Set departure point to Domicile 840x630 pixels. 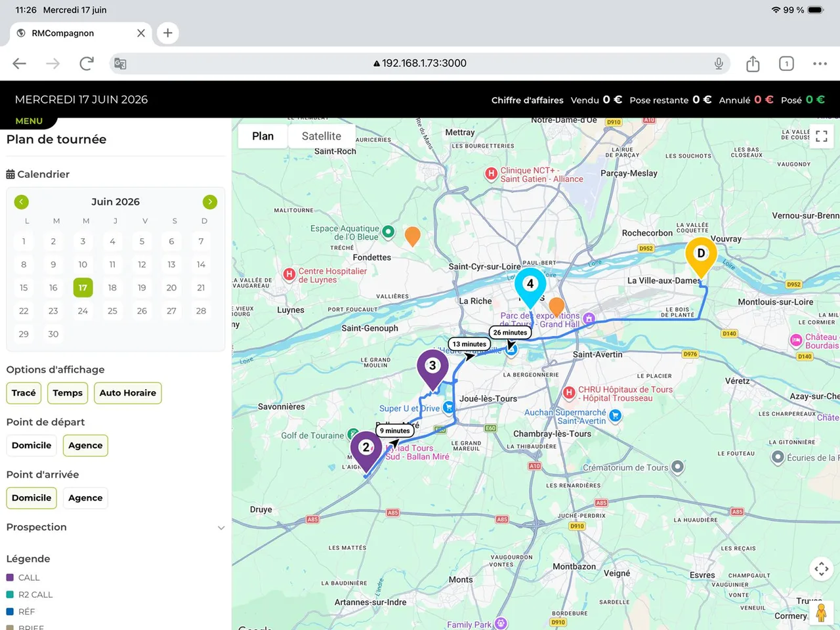coord(31,446)
